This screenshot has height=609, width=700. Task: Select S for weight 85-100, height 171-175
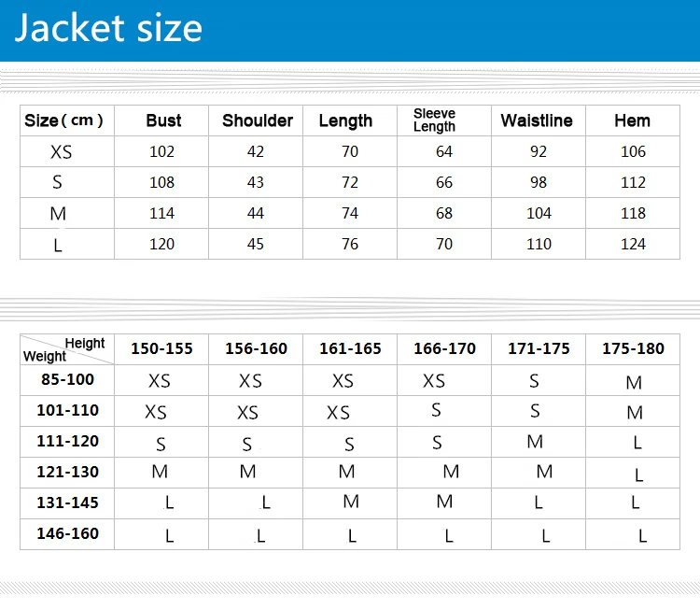coord(534,381)
